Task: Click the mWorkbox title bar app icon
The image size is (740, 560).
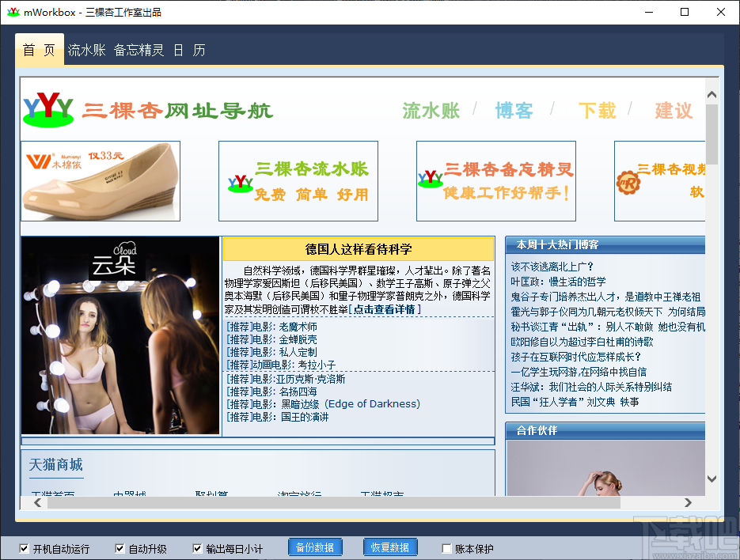Action: tap(13, 12)
